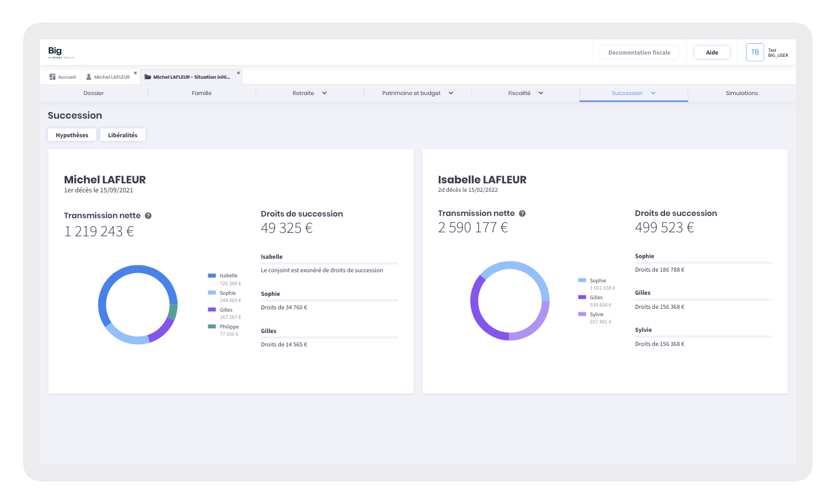Show help for Michel's Transmission nette
Screen dimensions: 836x504
pyautogui.click(x=148, y=215)
